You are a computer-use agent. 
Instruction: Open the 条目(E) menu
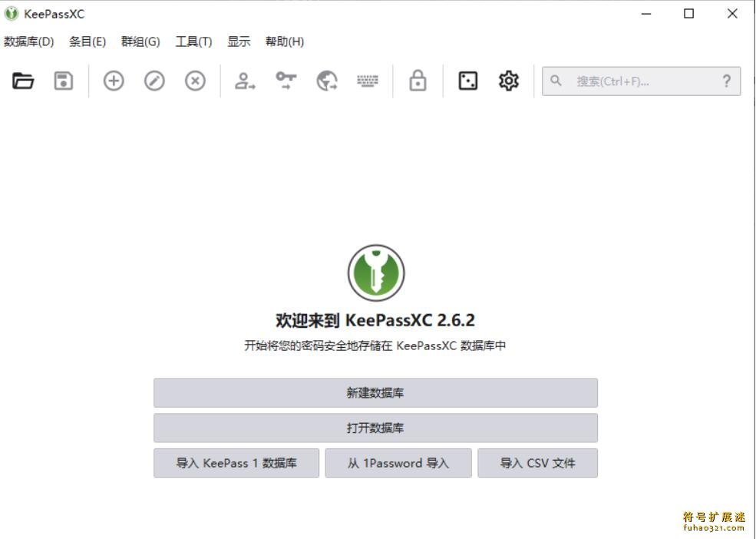(87, 41)
